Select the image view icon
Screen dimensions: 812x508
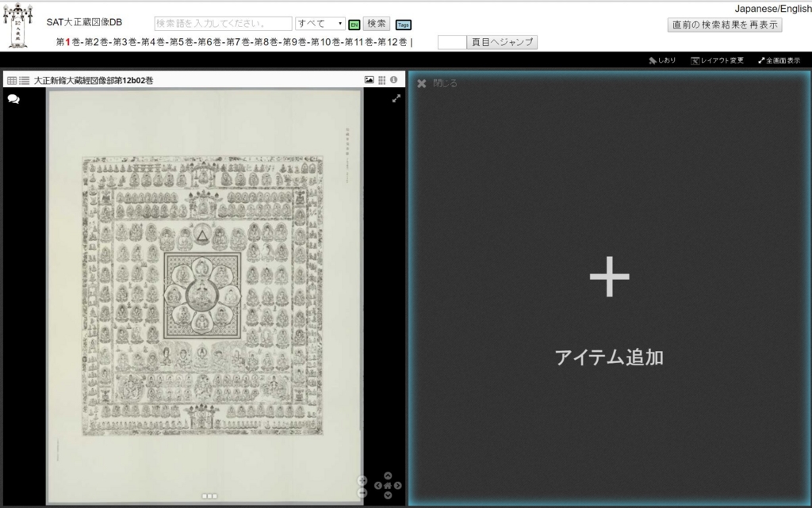click(370, 80)
